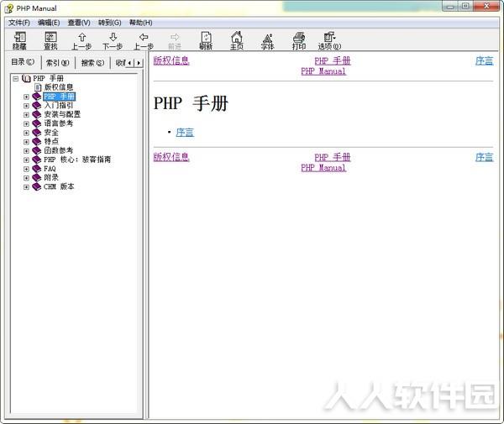This screenshot has height=424, width=504.
Task: Switch to the partially hidden 收藏 tab
Action: click(119, 63)
